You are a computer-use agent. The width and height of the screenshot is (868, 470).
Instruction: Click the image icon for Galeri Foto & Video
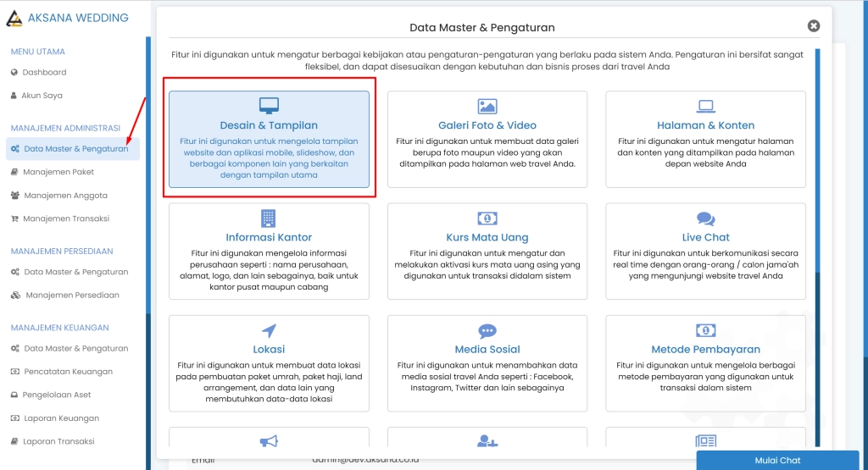(x=487, y=106)
